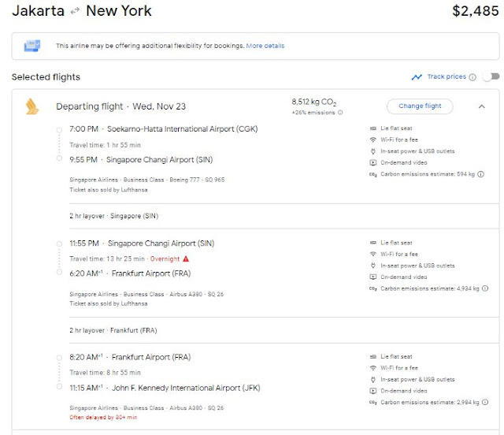Click the Track prices info icon
Image resolution: width=504 pixels, height=435 pixels.
coord(472,77)
